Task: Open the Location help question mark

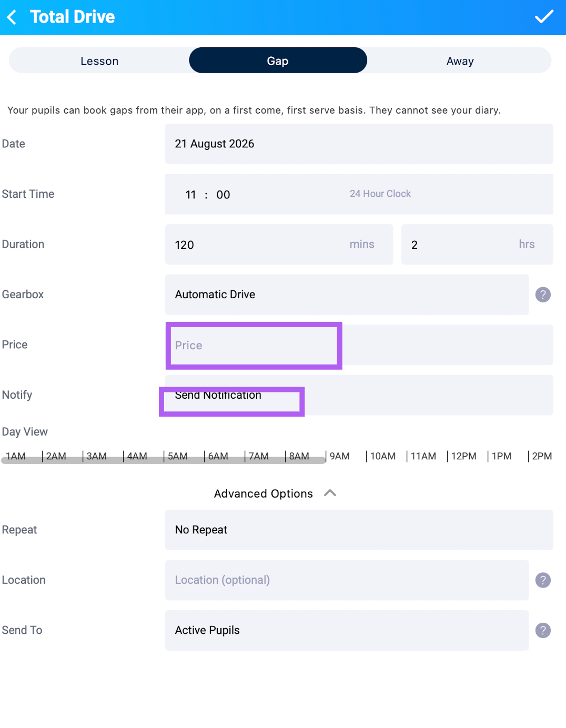Action: pyautogui.click(x=543, y=580)
